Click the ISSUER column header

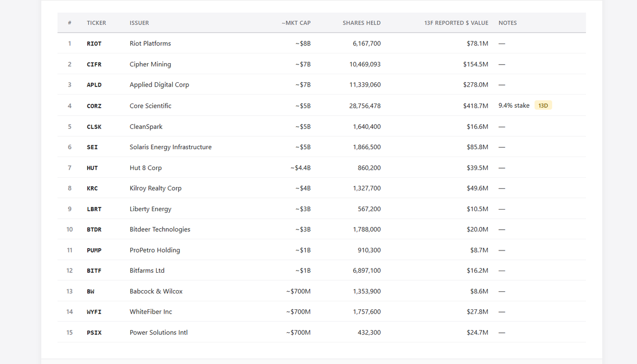point(139,23)
